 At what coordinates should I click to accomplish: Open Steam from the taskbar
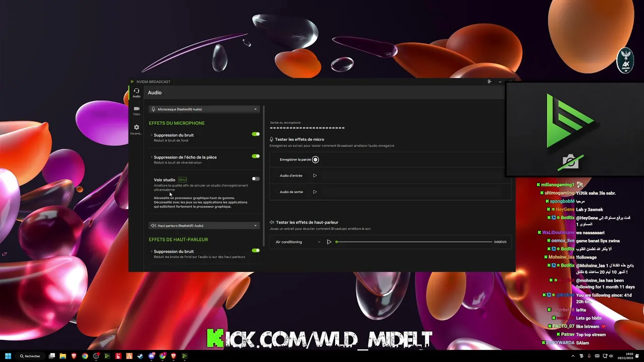click(x=140, y=356)
